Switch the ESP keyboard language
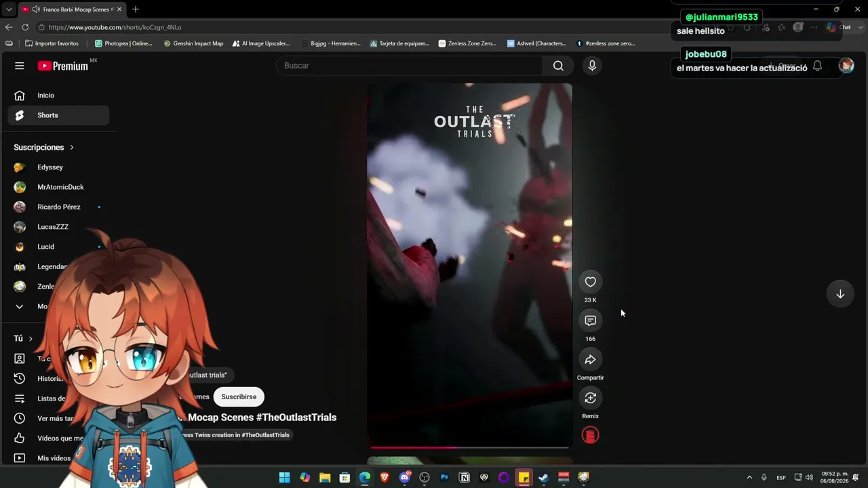 click(x=781, y=478)
